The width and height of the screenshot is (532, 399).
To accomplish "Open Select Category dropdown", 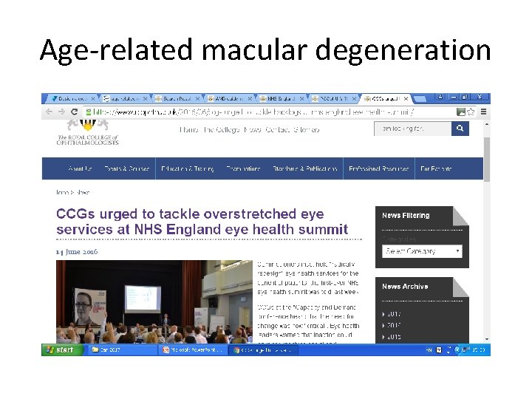I will (422, 251).
